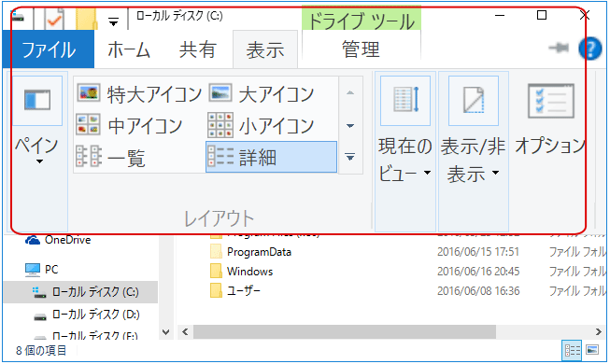Image resolution: width=610 pixels, height=364 pixels.
Task: Select the 詳細 details layout
Action: point(271,157)
